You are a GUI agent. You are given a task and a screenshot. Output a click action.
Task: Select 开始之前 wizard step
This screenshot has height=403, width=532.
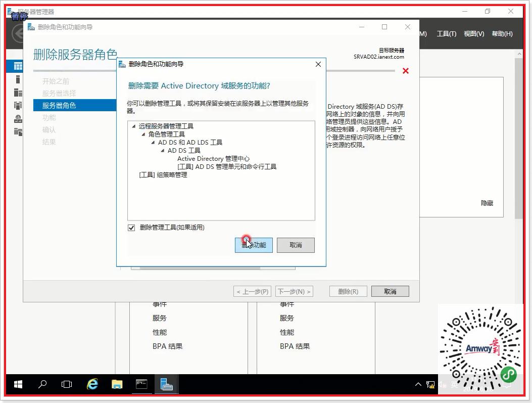point(56,81)
